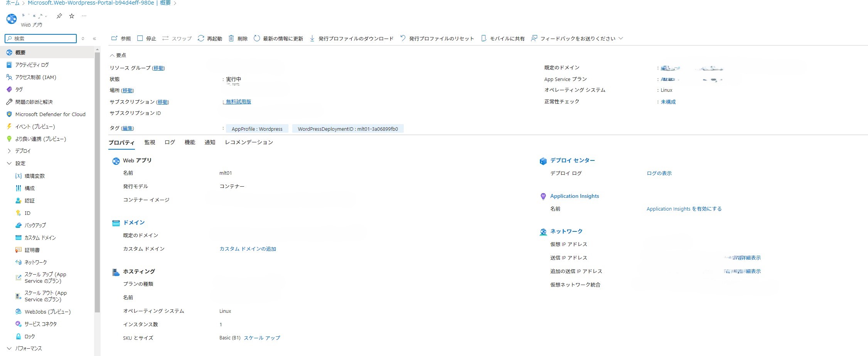
Task: Click ログの表示 link
Action: [x=659, y=174]
